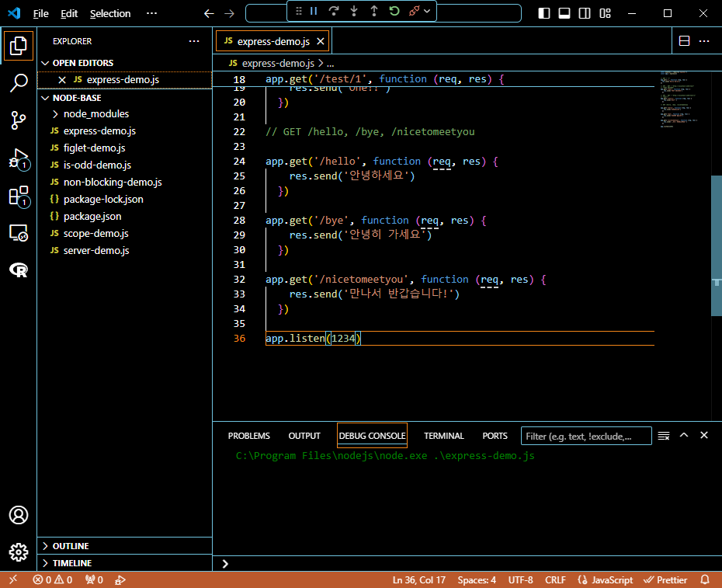
Task: Select the Debug Console tab
Action: pos(372,436)
